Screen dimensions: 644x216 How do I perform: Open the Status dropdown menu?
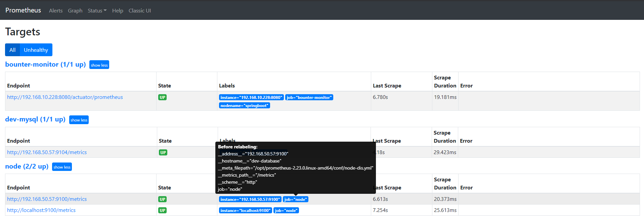[x=97, y=11]
